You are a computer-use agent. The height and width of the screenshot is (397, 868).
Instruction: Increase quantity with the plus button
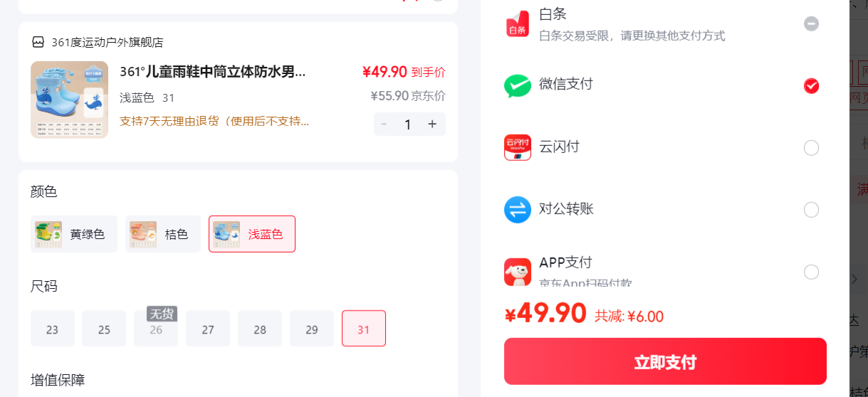click(x=432, y=124)
